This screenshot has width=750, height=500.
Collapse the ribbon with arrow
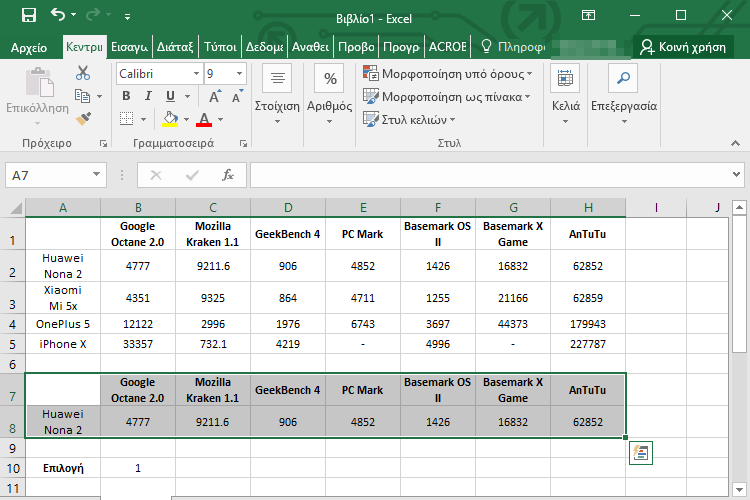click(x=735, y=143)
